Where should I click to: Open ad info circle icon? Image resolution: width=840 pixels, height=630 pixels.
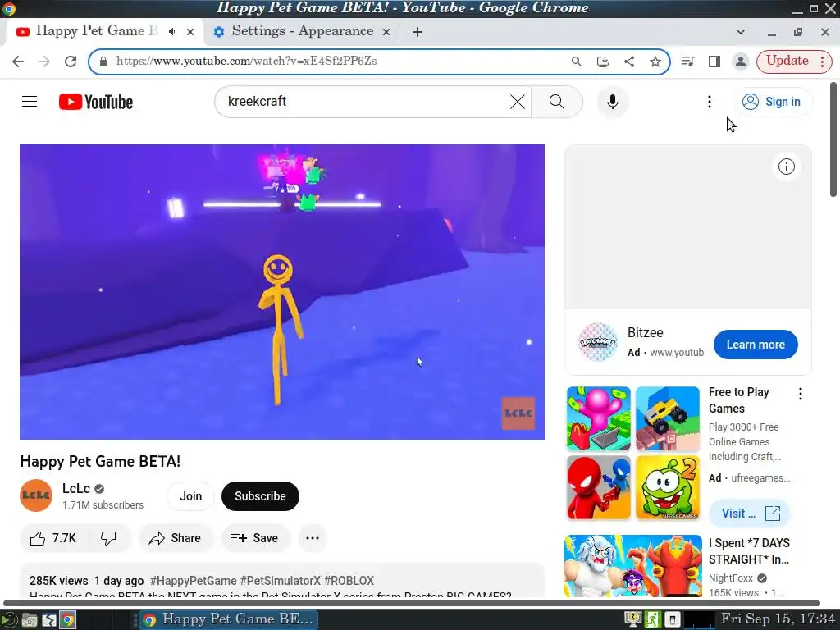[787, 167]
